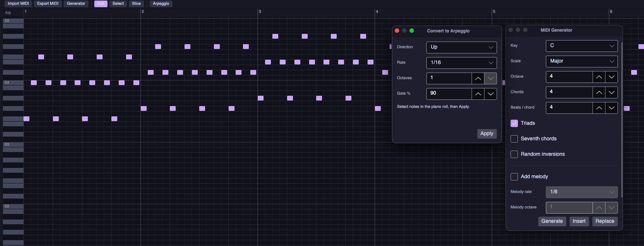This screenshot has width=644, height=246.
Task: Increase Chords count in MIDI Generator
Action: [x=599, y=92]
